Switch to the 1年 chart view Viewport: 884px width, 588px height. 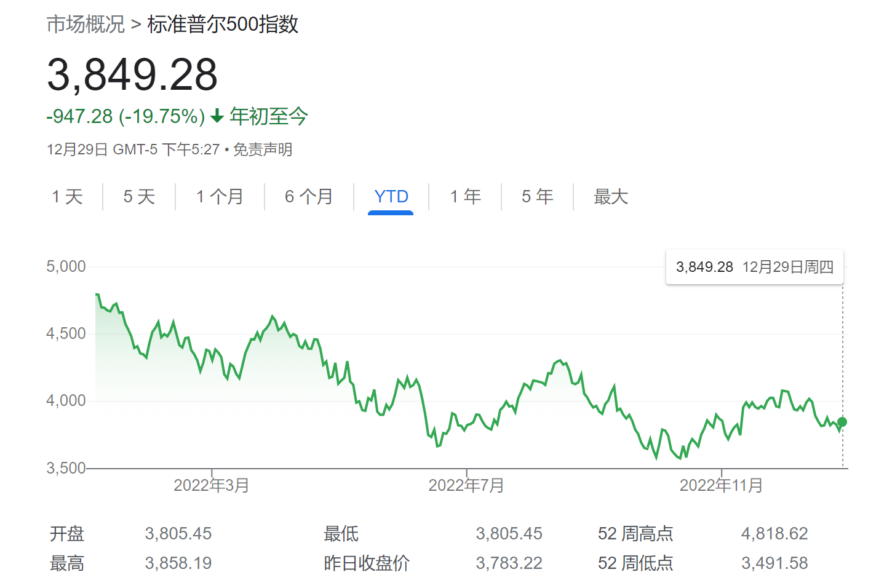coord(465,196)
